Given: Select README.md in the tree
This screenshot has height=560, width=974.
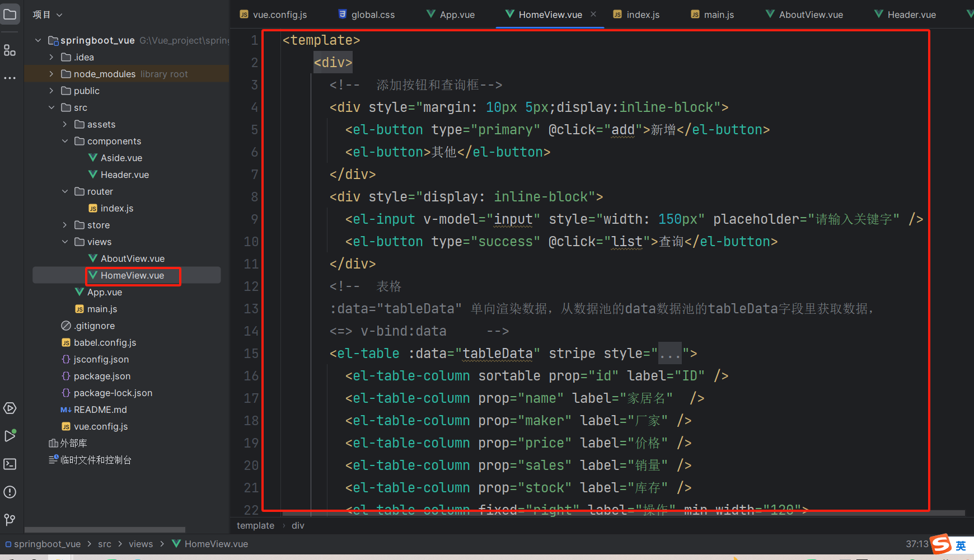Looking at the screenshot, I should pos(100,410).
